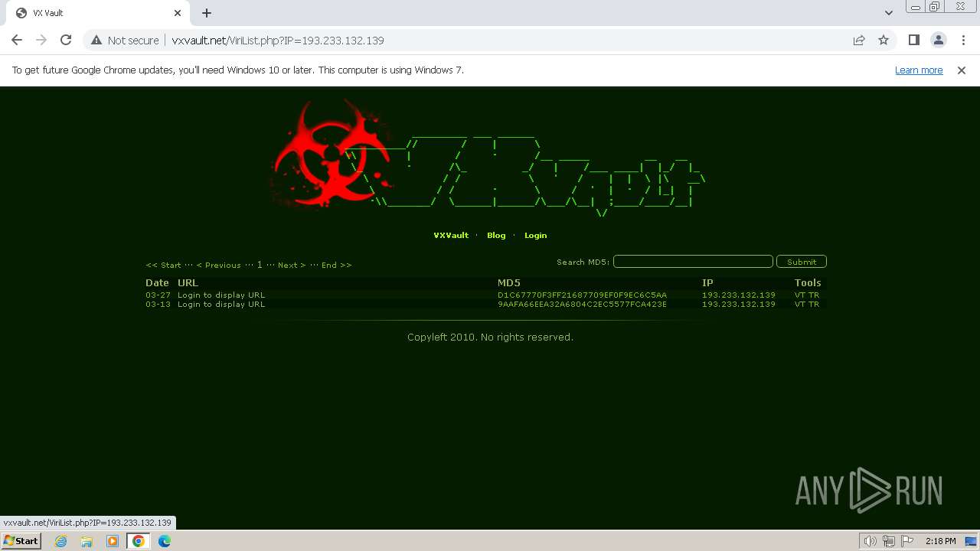The image size is (980, 551).
Task: Jump to End >> of list
Action: (336, 266)
